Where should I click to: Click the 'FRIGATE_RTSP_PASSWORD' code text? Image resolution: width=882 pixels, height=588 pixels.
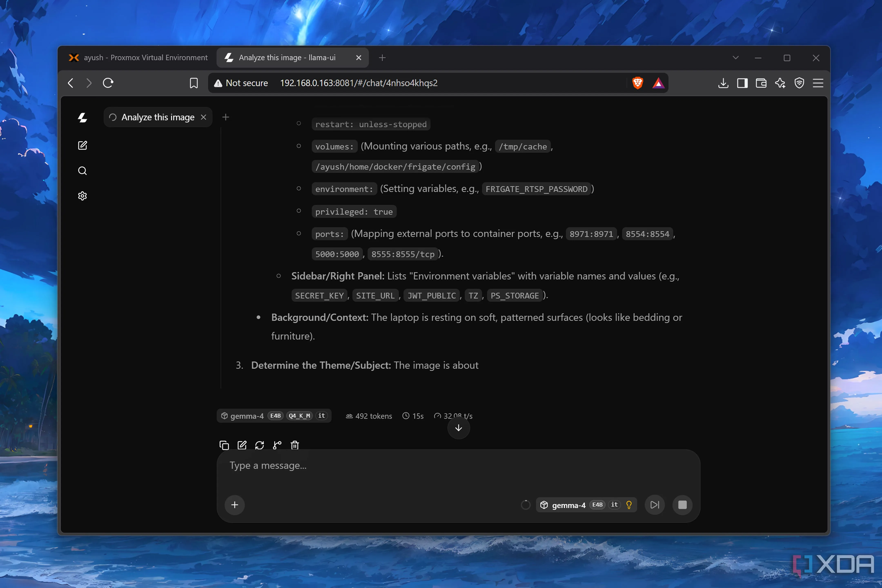(536, 189)
